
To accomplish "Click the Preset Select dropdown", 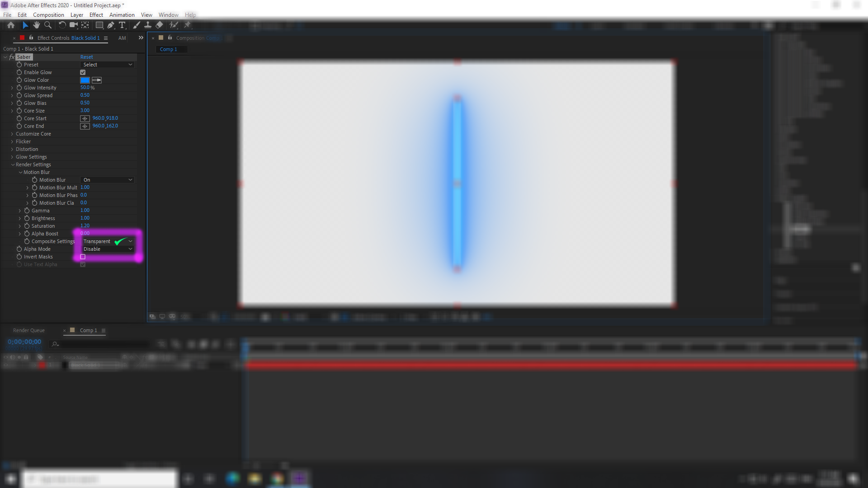I will [x=107, y=64].
